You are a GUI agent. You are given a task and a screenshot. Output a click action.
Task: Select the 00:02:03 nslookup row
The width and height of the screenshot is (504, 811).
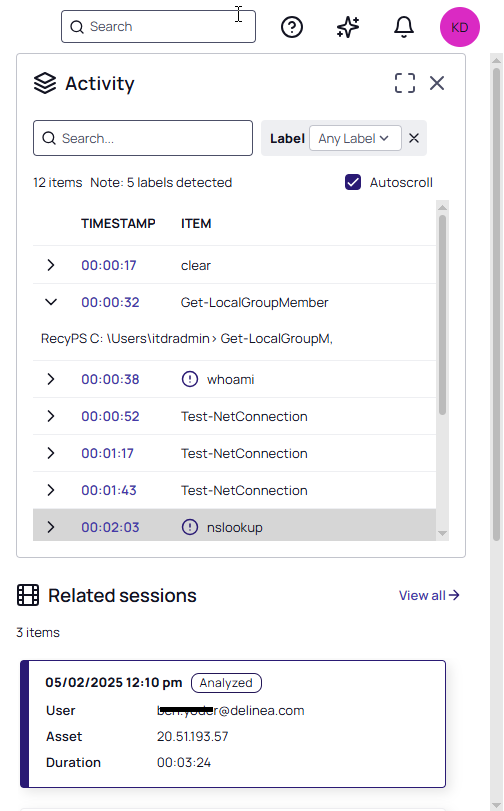pyautogui.click(x=234, y=526)
